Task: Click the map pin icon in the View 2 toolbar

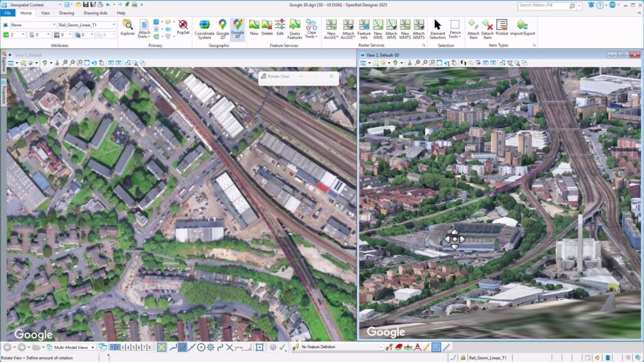Action: (x=395, y=63)
